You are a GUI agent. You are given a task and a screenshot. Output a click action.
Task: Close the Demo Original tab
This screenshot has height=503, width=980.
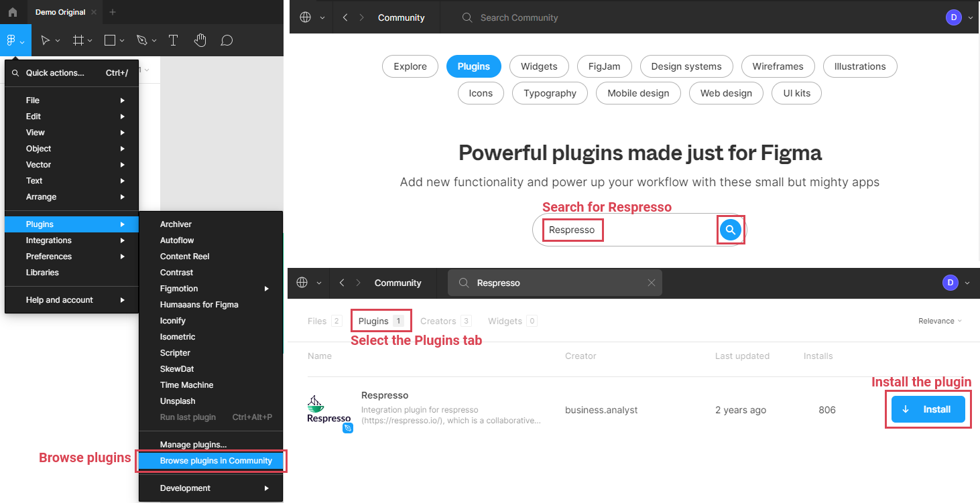coord(93,12)
